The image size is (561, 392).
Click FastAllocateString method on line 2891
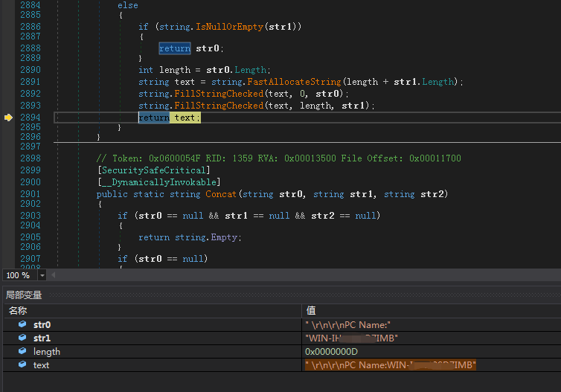[294, 82]
